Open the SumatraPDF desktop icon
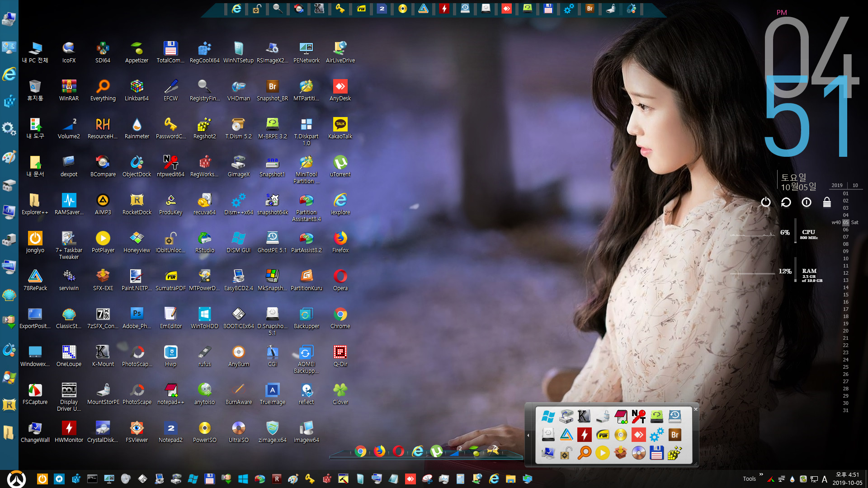This screenshot has width=868, height=488. 170,280
